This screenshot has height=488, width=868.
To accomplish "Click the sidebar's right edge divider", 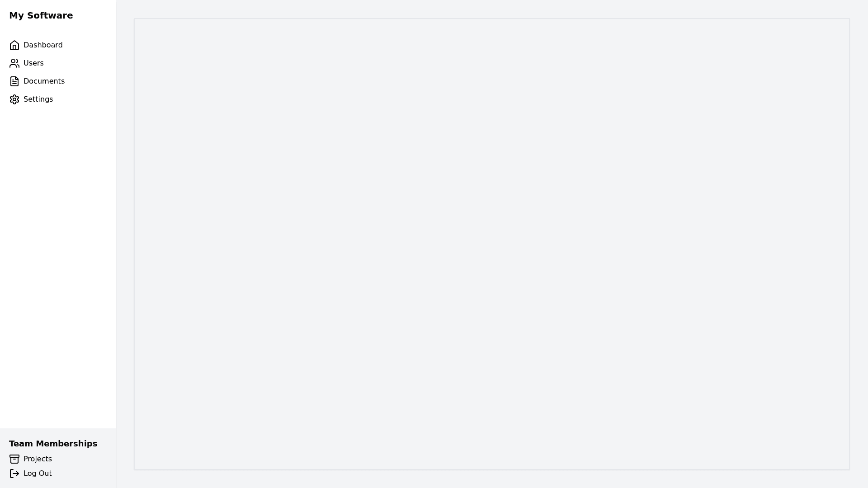I will click(x=116, y=244).
